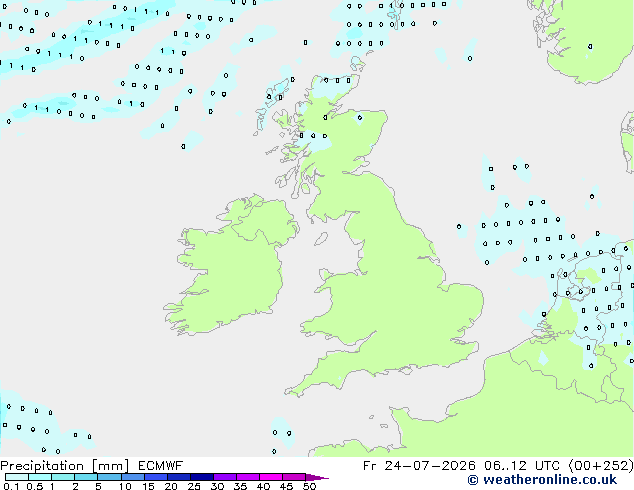The height and width of the screenshot is (490, 634).
Task: Click the '0.5' legend scale value
Action: (x=34, y=486)
